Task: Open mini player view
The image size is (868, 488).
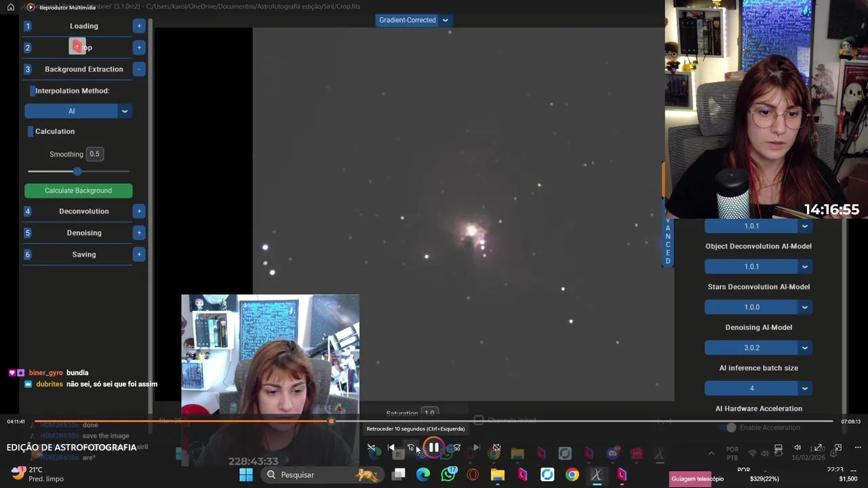Action: point(838,447)
